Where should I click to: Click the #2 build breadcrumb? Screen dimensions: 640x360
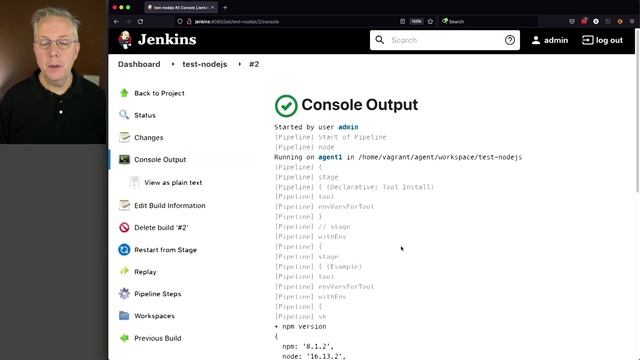(254, 64)
